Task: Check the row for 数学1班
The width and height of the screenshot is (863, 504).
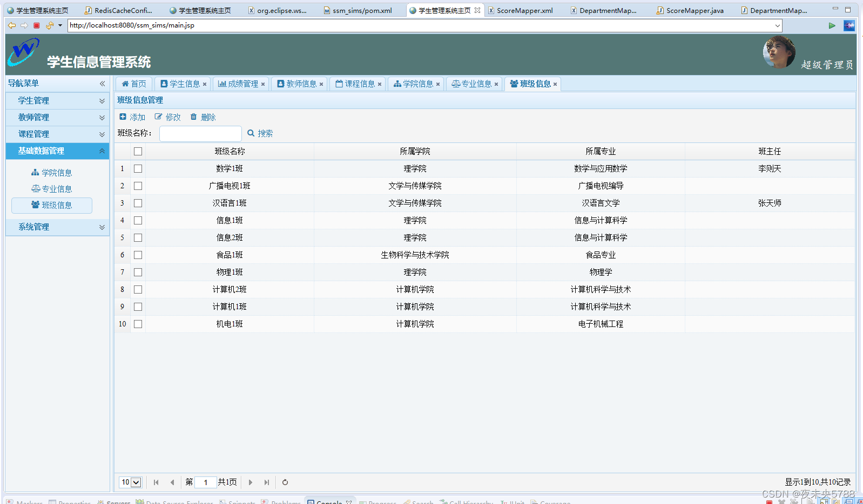Action: 138,169
